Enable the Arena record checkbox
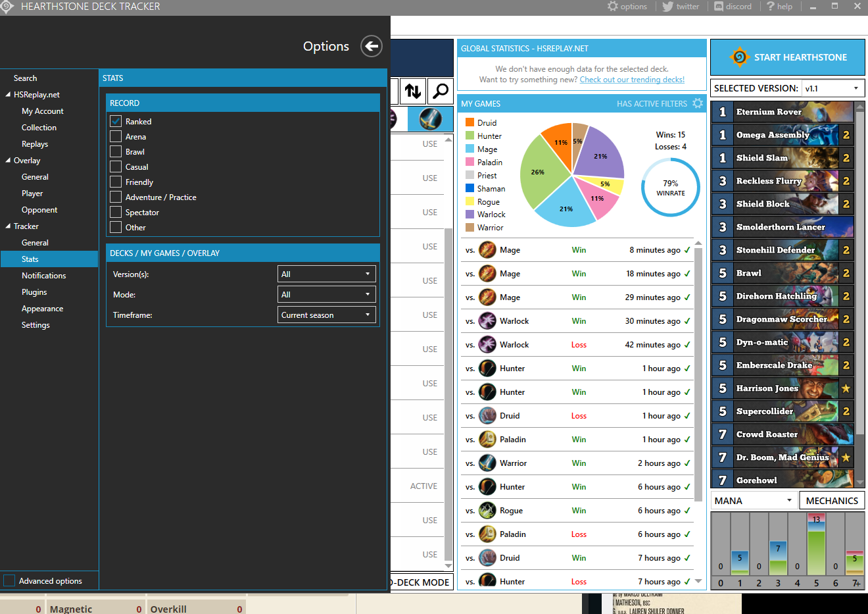 click(x=116, y=136)
